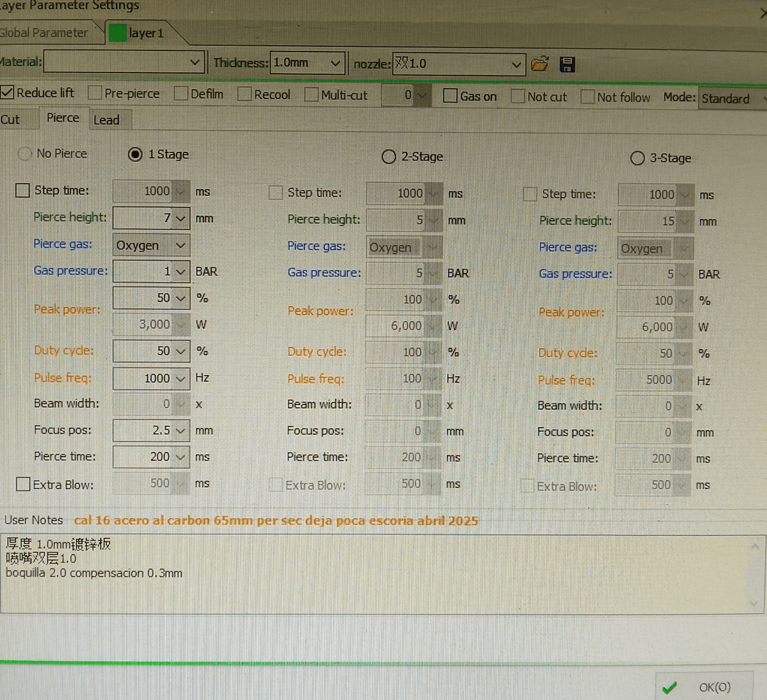Turn on the Gas on checkbox

coord(450,96)
